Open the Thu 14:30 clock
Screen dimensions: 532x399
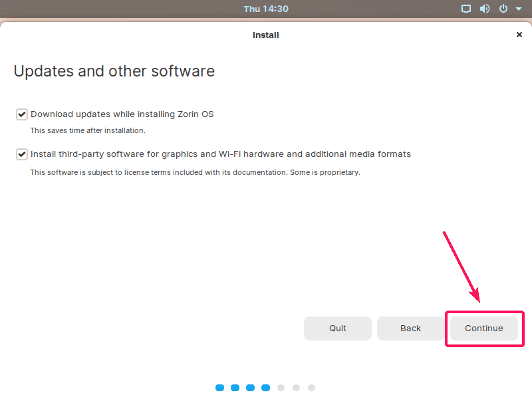tap(266, 9)
